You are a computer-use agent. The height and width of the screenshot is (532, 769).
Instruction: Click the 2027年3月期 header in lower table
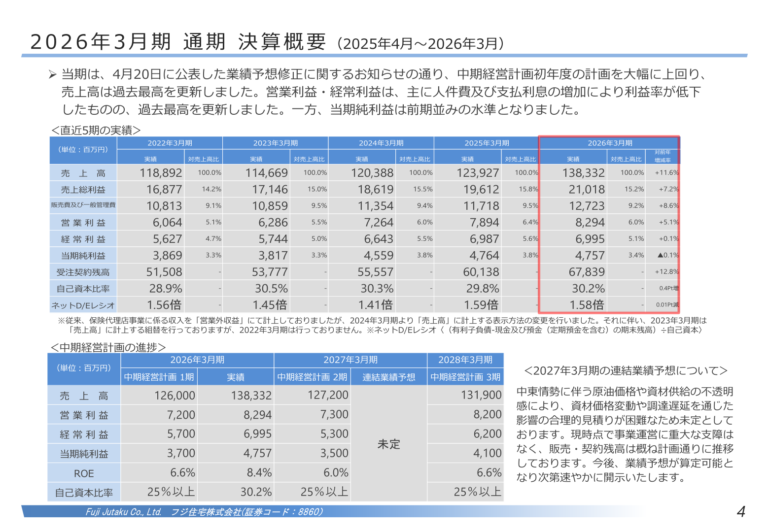[350, 360]
